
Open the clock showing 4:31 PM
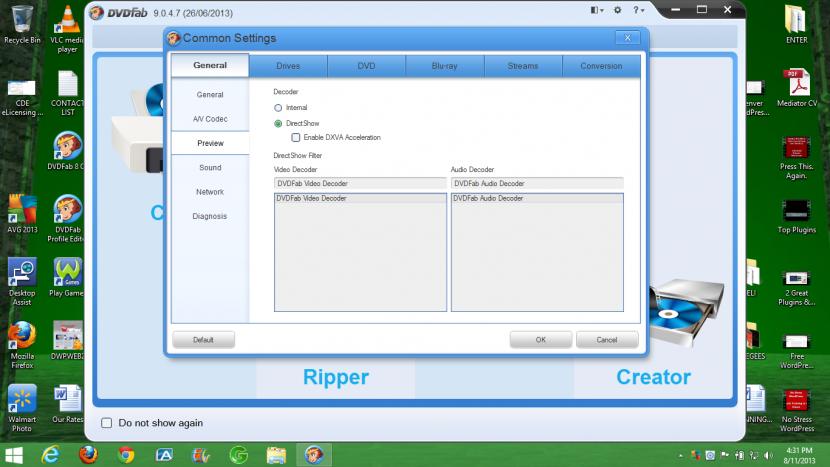(x=799, y=455)
